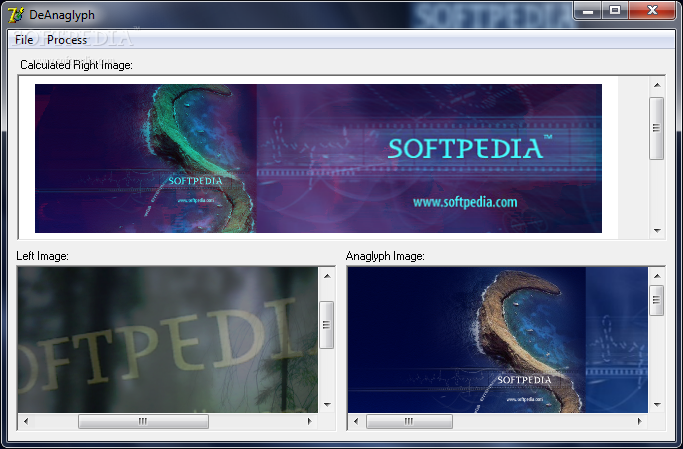The image size is (683, 449).
Task: Click the Calculated Right Image preview picture
Action: tap(318, 159)
